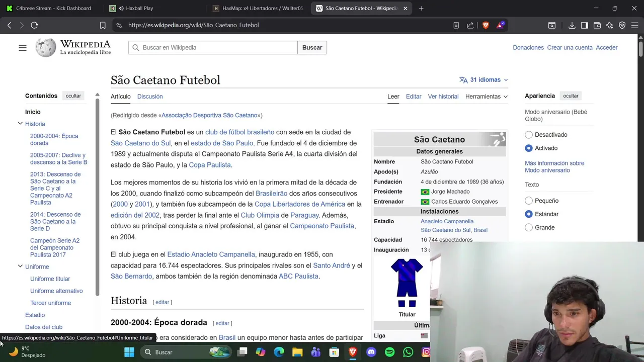This screenshot has width=644, height=362.
Task: Open the weather widget showing 9°C Despejado
Action: coord(27,352)
